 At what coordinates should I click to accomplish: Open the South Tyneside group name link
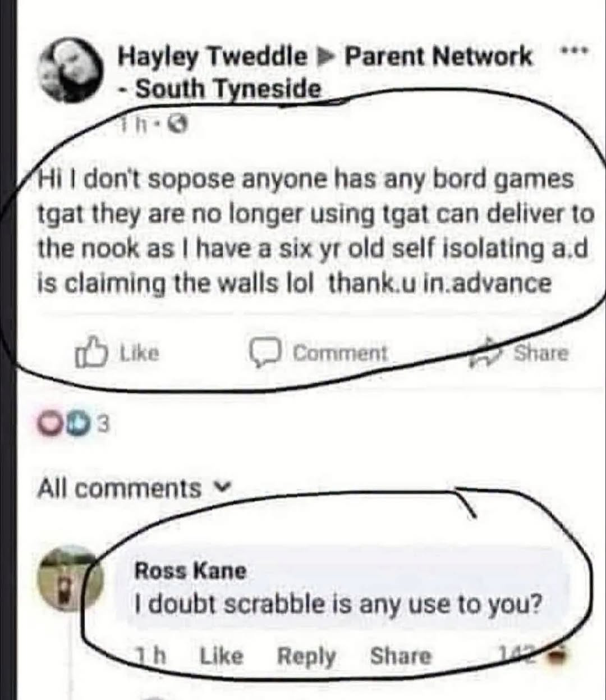[228, 89]
